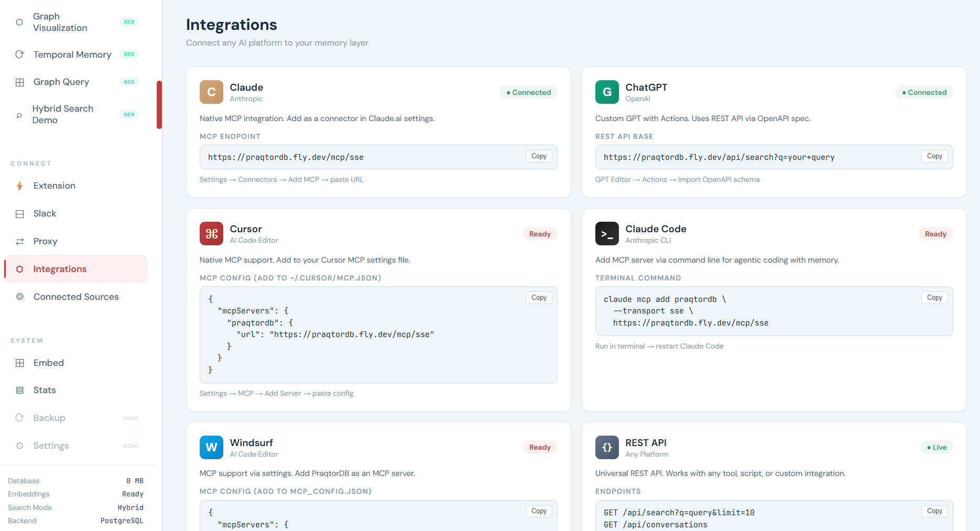This screenshot has height=531, width=980.
Task: Click the red sidebar scrollbar thumb
Action: [x=159, y=105]
